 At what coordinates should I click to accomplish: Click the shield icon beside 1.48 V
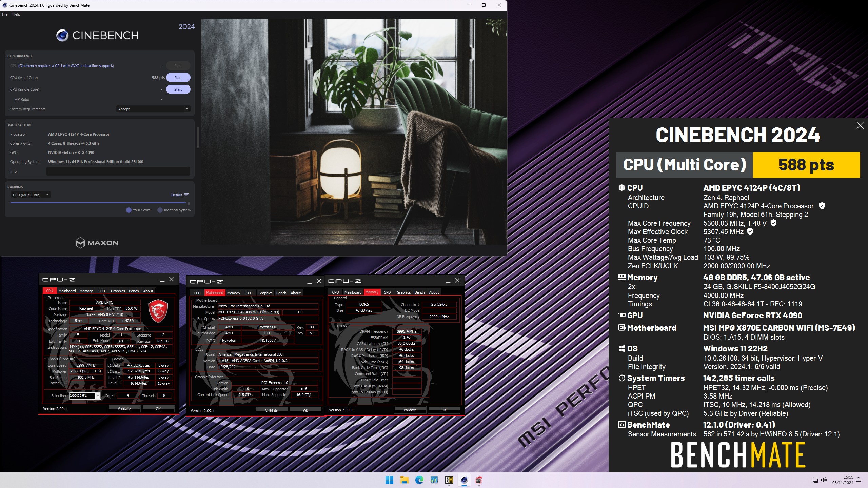tap(773, 223)
